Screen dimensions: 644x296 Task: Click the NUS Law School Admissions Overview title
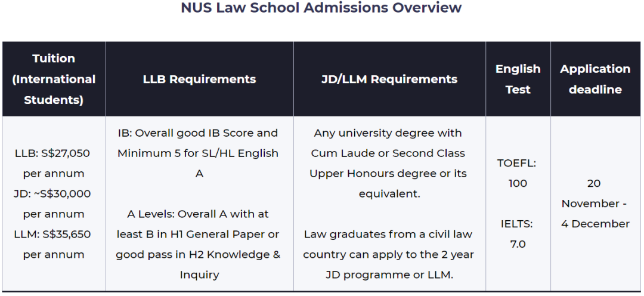321,8
